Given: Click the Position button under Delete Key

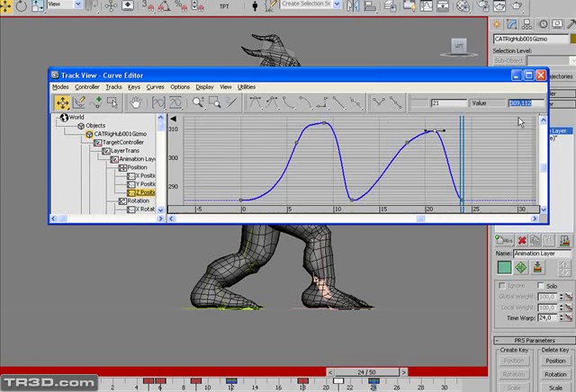Looking at the screenshot, I should coord(555,361).
